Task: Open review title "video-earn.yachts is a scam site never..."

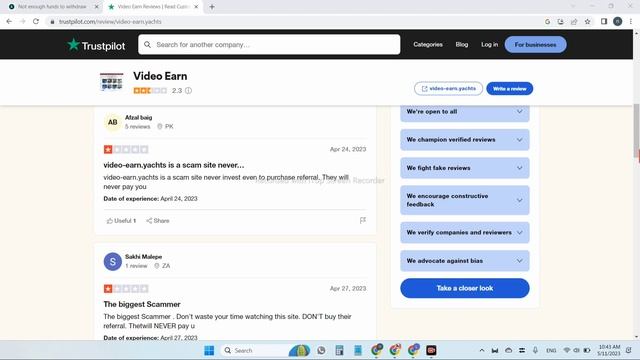Action: (173, 165)
